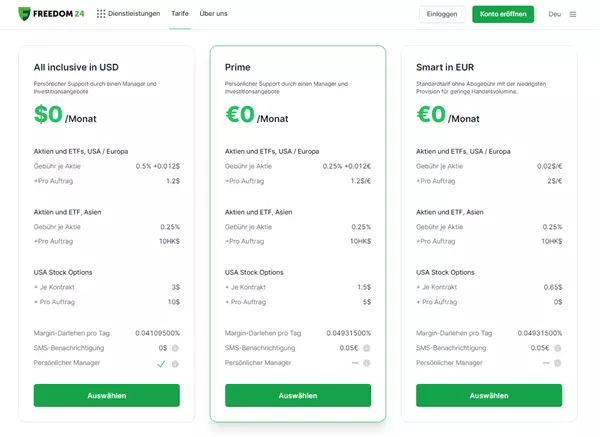The image size is (600, 437).
Task: Go to Über uns page
Action: pyautogui.click(x=214, y=13)
